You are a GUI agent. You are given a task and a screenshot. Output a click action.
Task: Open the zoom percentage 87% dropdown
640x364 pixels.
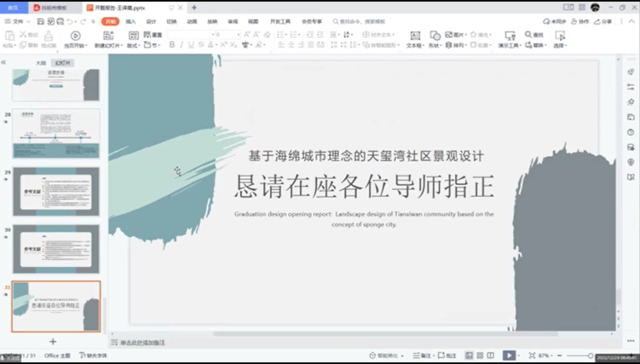pos(545,356)
